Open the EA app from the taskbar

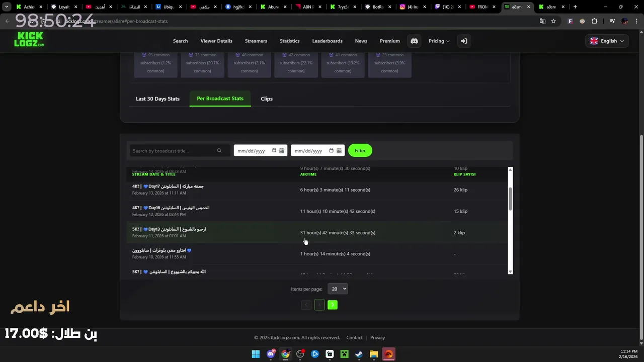tap(388, 354)
